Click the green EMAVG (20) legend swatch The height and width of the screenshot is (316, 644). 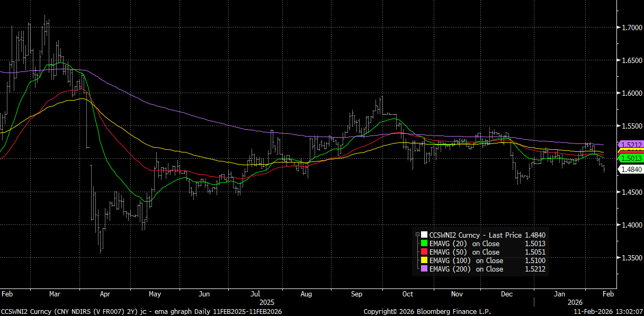tap(424, 243)
